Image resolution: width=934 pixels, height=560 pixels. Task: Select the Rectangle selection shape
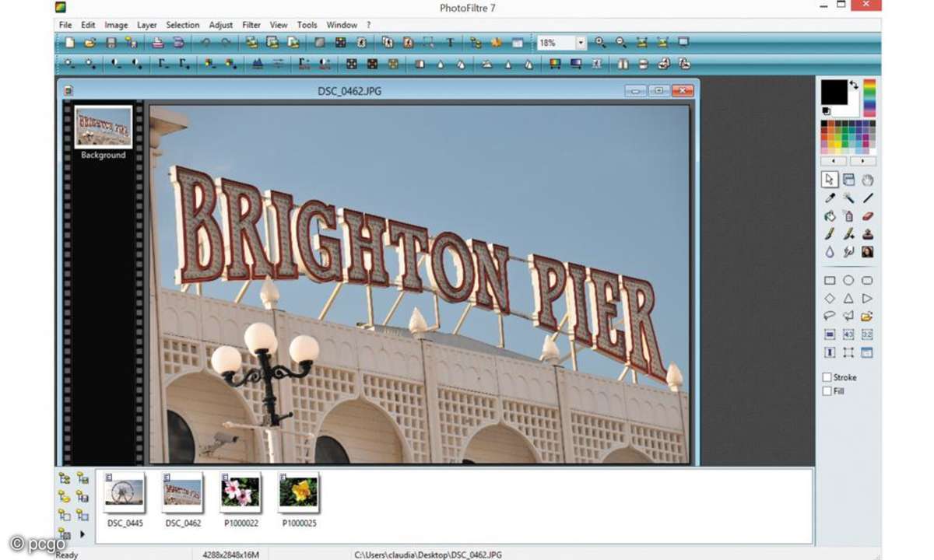point(830,281)
